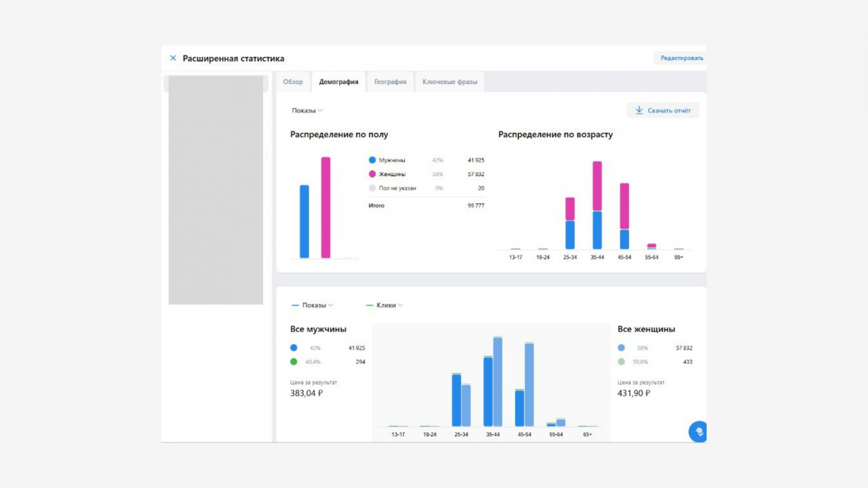Close the Расширенная статистика panel with X

click(x=173, y=58)
